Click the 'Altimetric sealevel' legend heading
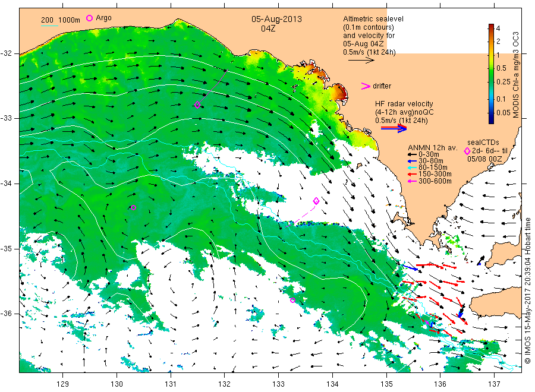 coord(373,19)
